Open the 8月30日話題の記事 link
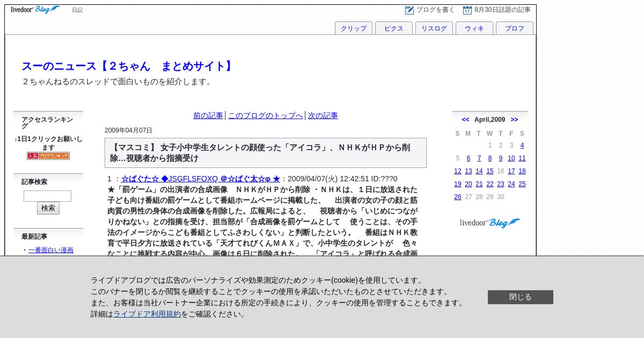The width and height of the screenshot is (644, 338). [x=502, y=10]
